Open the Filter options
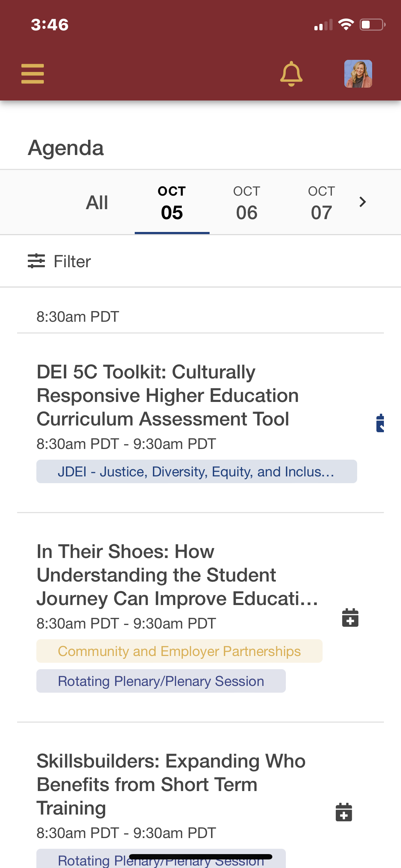Viewport: 401px width, 868px height. pos(72,262)
